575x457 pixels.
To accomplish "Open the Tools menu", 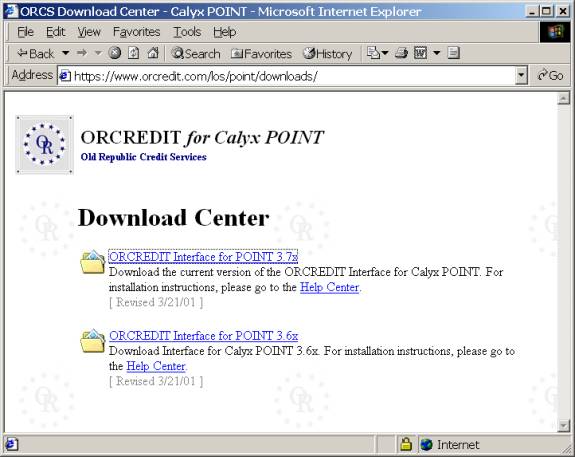I will point(187,32).
